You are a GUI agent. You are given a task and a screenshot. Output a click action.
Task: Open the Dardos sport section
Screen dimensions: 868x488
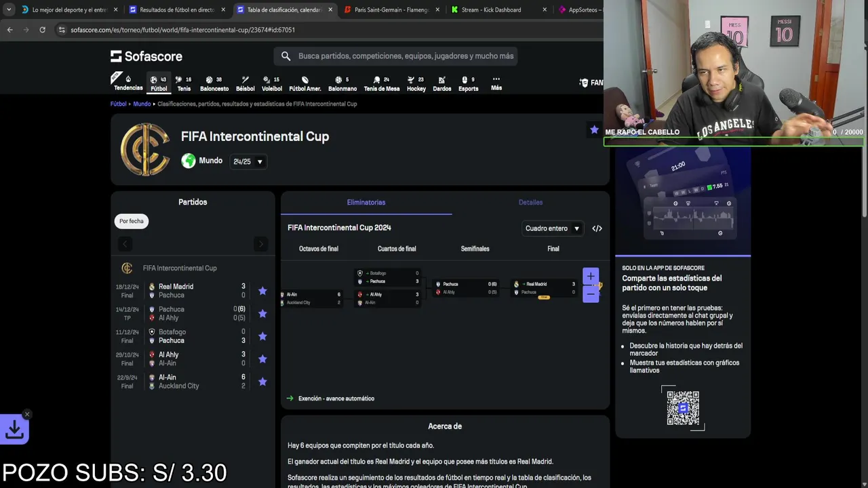441,83
